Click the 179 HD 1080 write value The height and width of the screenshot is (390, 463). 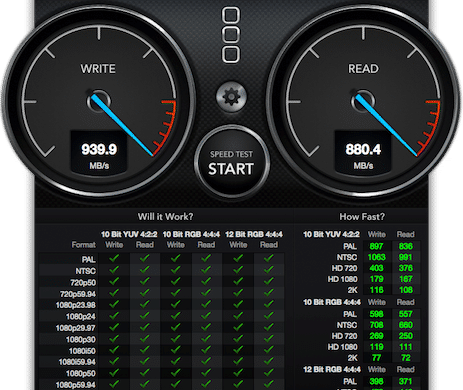coord(376,279)
